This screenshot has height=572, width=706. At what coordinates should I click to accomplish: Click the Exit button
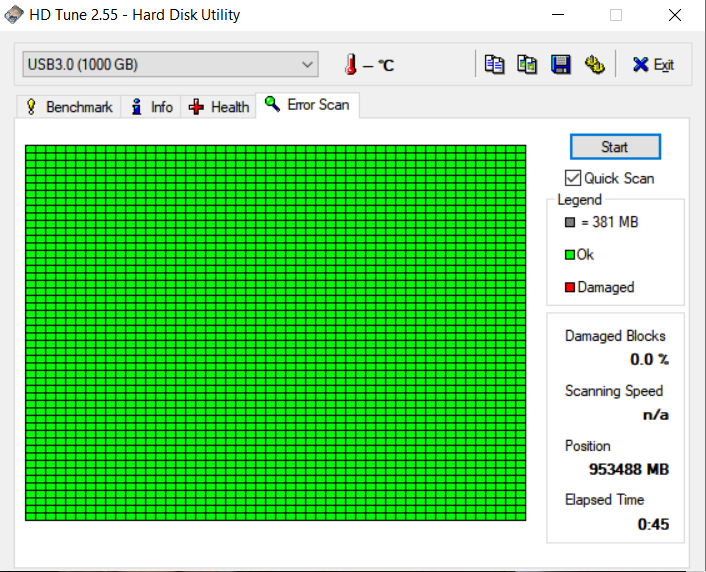653,65
